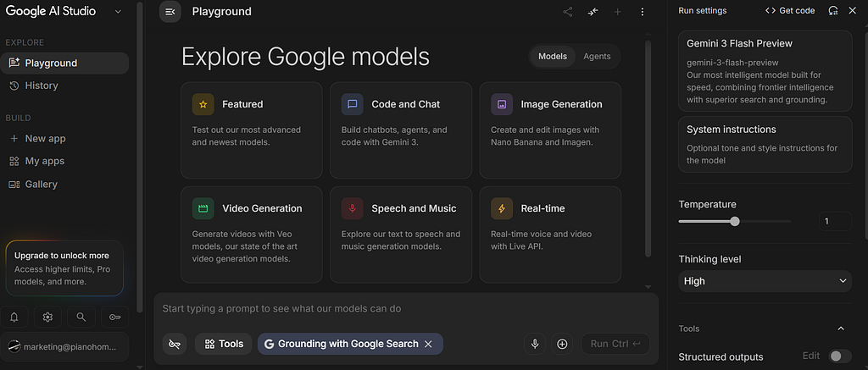The image size is (868, 370).
Task: Click the Temperature slider handle
Action: (735, 222)
